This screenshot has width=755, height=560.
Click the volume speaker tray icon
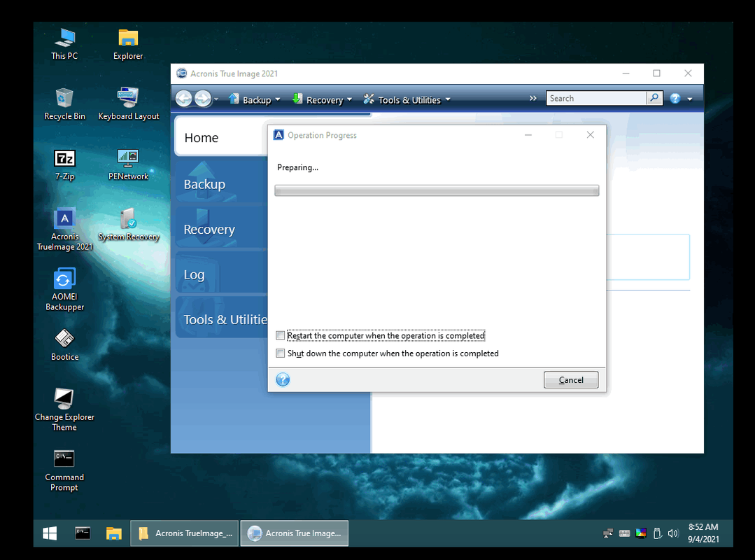pyautogui.click(x=673, y=533)
